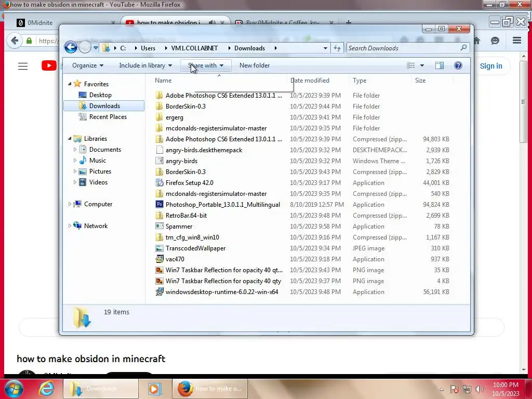Focus the Search Downloads field

[x=408, y=48]
